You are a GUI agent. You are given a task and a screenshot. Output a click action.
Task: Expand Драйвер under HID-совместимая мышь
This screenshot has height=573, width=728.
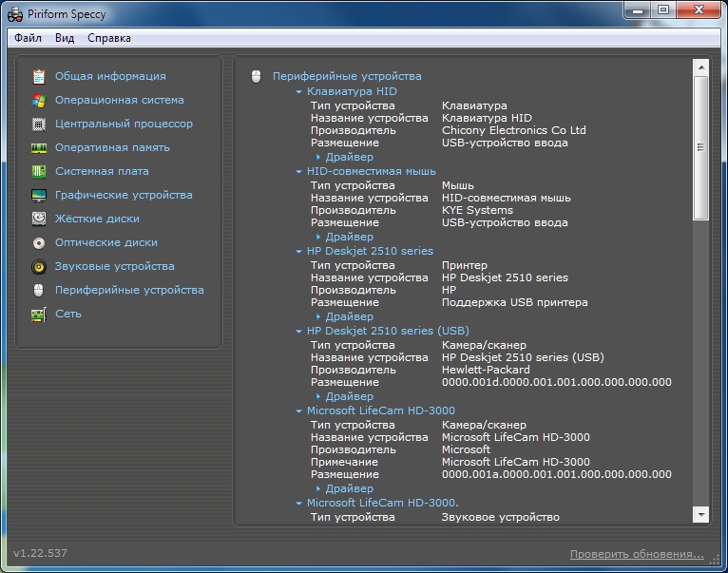point(318,238)
